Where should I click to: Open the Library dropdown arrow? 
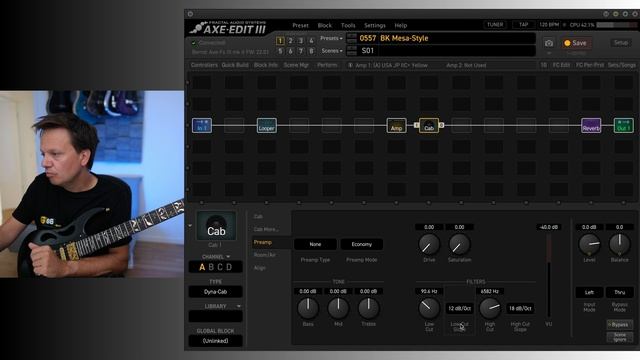pyautogui.click(x=238, y=306)
